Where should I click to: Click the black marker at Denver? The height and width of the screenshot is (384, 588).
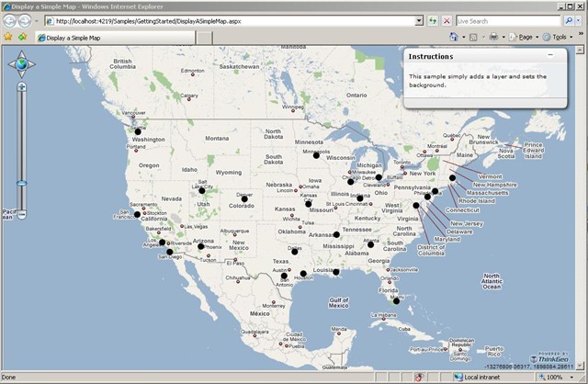tap(244, 199)
